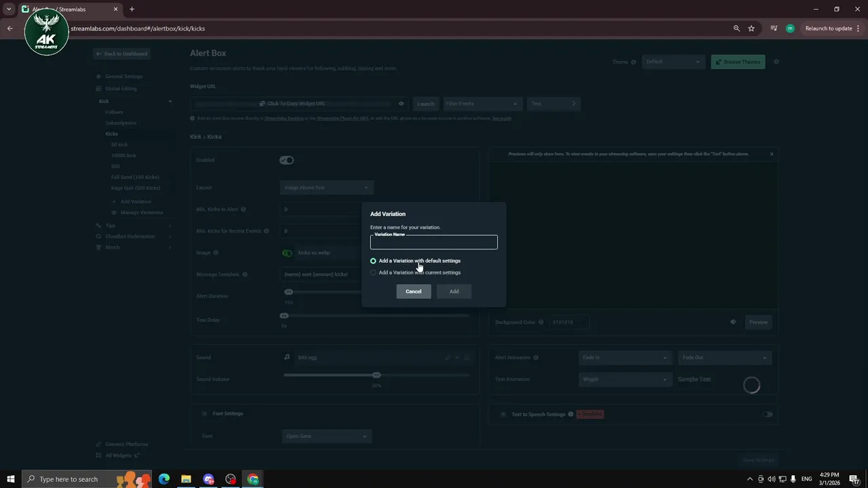Click the speaker icon beside Preview
868x488 pixels.
click(733, 322)
